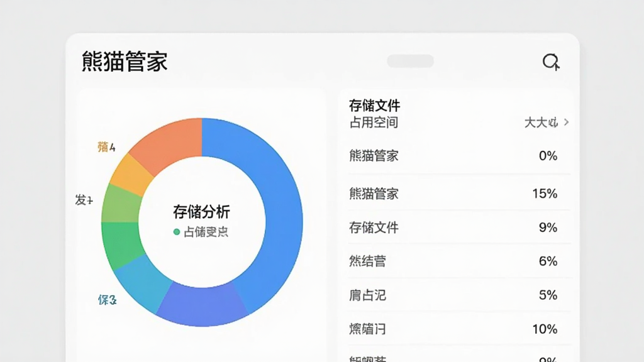The width and height of the screenshot is (644, 362).
Task: Click the 存储分析 center label
Action: pyautogui.click(x=201, y=212)
